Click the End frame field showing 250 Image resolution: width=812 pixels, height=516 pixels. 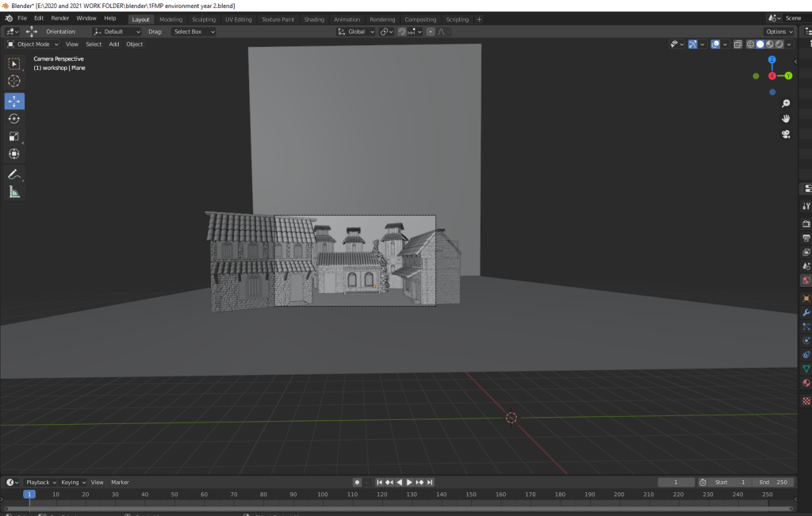point(773,482)
